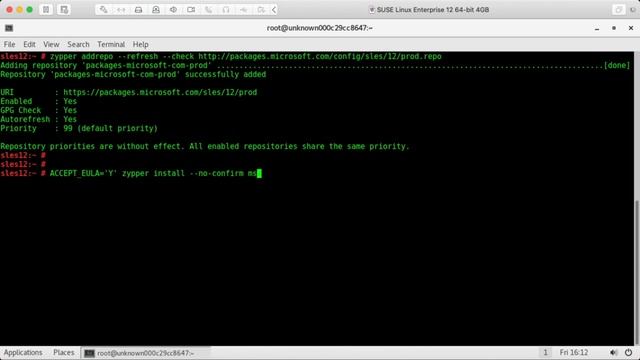Open the Edit menu
640x360 pixels.
tap(29, 44)
